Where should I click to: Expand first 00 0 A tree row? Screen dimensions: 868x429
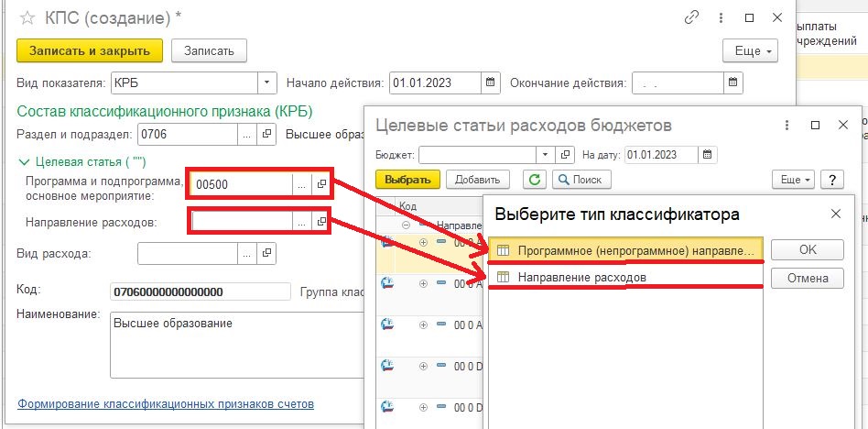tap(424, 242)
